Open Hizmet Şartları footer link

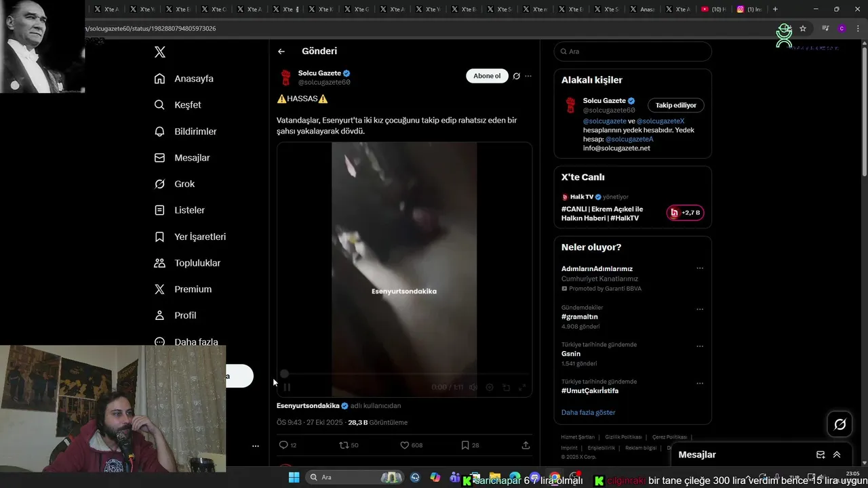[x=578, y=437]
